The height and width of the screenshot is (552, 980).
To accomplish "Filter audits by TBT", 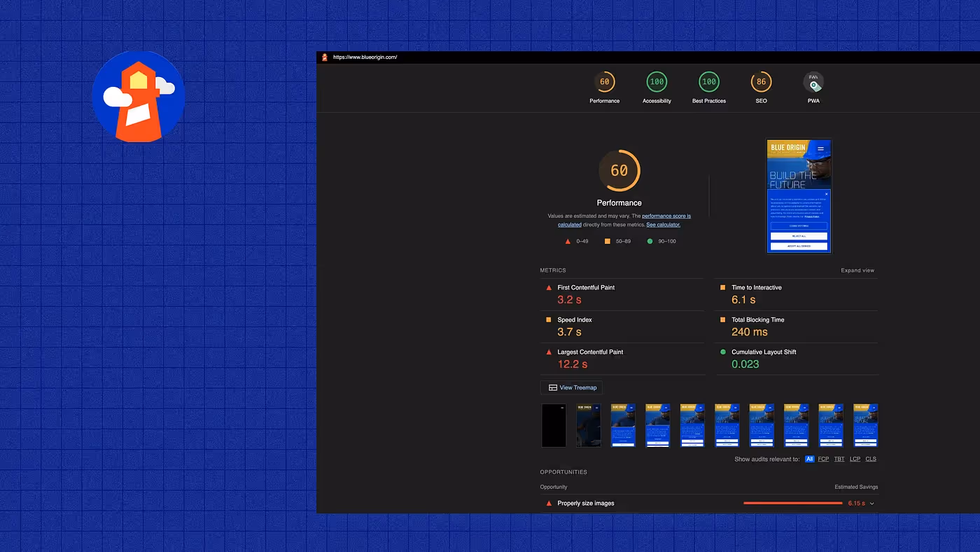I will pyautogui.click(x=839, y=460).
